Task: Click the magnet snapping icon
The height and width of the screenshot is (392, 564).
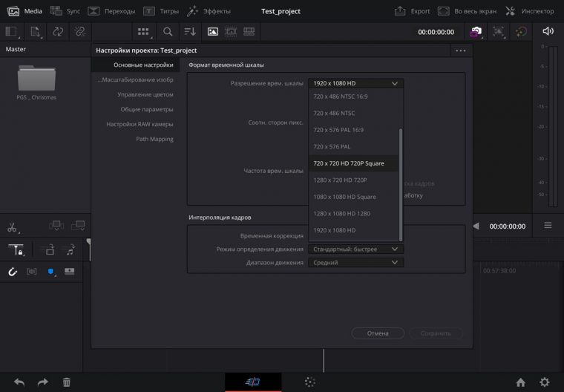Action: [x=12, y=272]
